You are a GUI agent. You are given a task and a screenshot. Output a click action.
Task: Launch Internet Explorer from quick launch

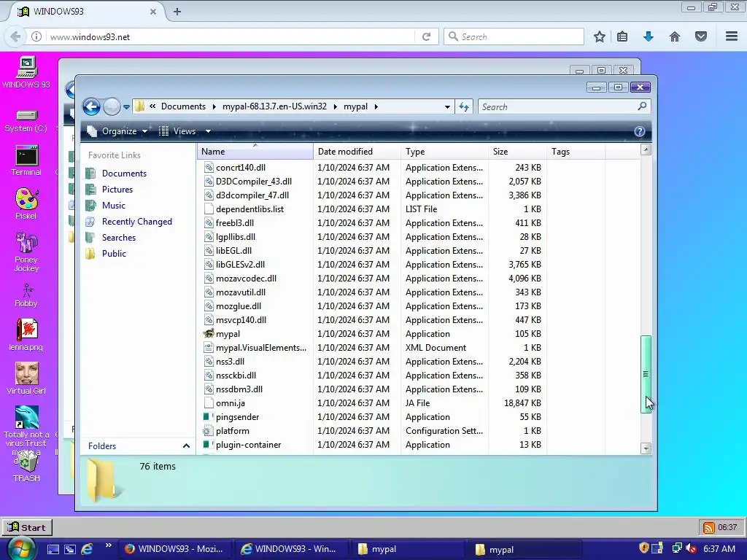coord(87,549)
